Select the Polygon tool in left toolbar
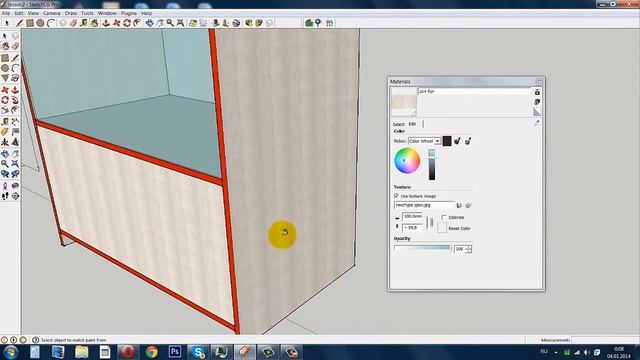This screenshot has width=640, height=360. click(5, 78)
